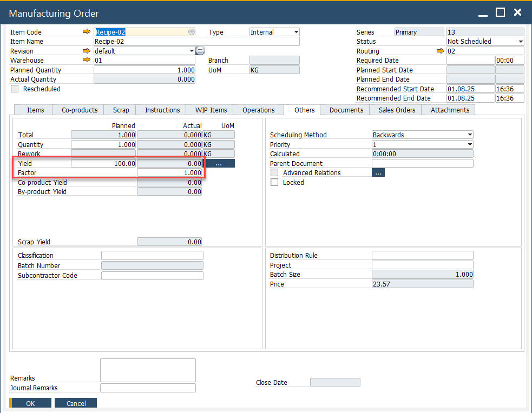Click the Item Code link arrow

point(86,32)
